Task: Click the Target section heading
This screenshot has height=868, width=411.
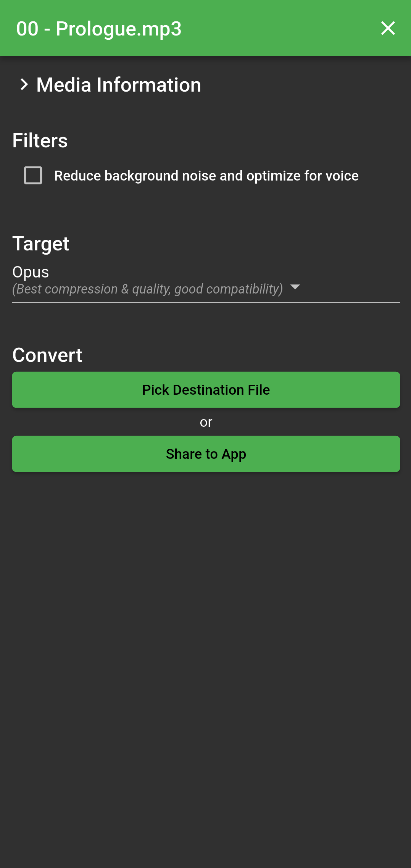Action: click(x=40, y=244)
